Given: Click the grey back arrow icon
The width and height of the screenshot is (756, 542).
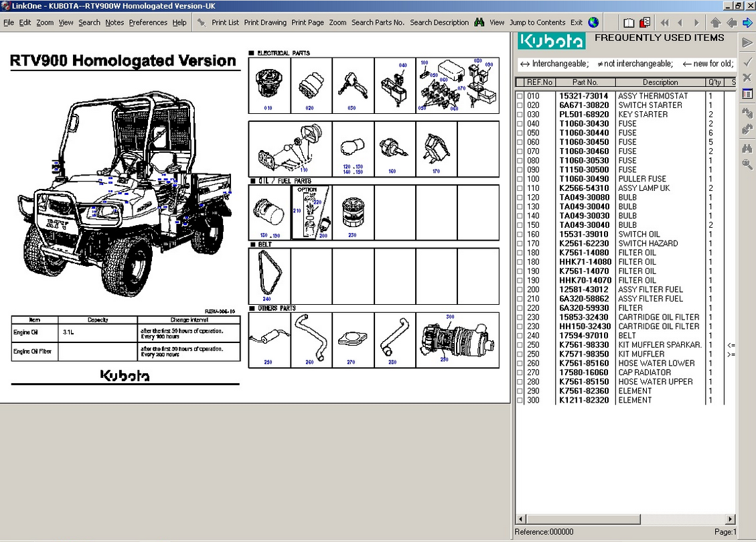Looking at the screenshot, I should point(732,23).
